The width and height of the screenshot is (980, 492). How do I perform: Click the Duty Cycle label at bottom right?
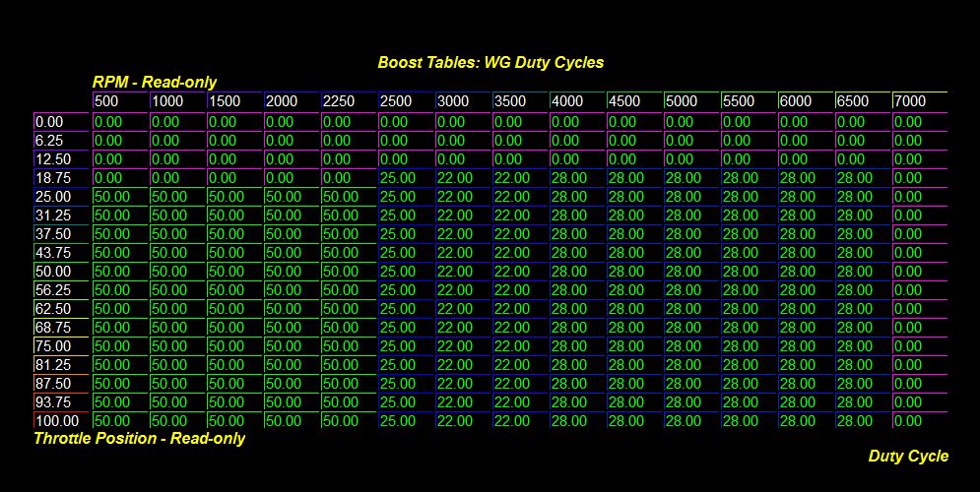908,456
